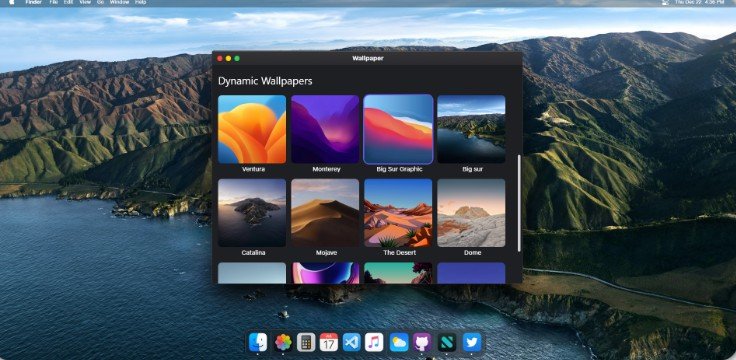Image resolution: width=736 pixels, height=360 pixels.
Task: Click the date and time in menu bar
Action: (699, 2)
